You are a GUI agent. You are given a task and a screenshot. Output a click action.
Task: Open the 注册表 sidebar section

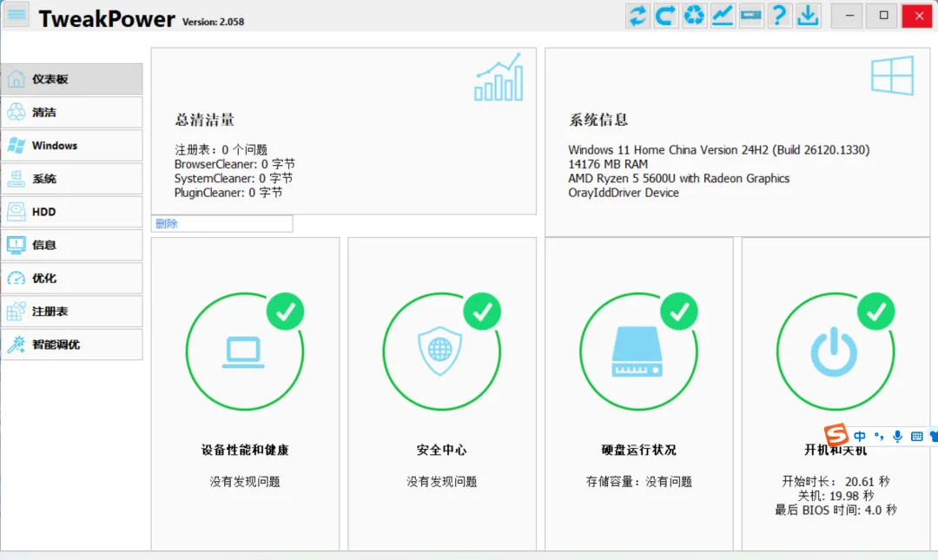click(x=72, y=312)
